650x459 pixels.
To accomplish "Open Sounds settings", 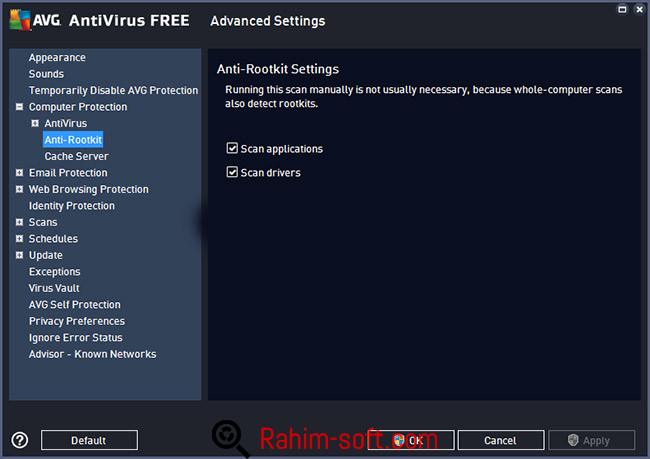I will (46, 74).
